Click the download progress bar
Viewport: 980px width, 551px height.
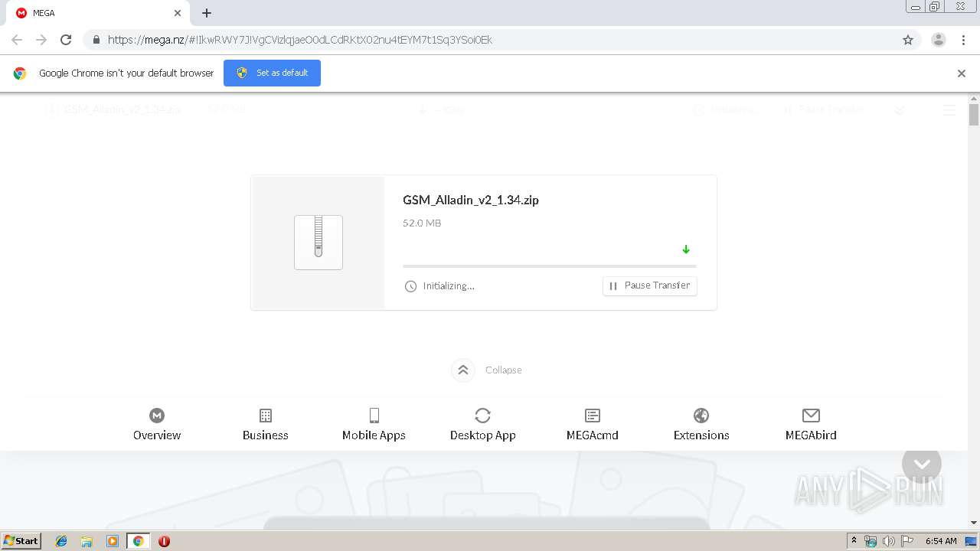pos(550,266)
